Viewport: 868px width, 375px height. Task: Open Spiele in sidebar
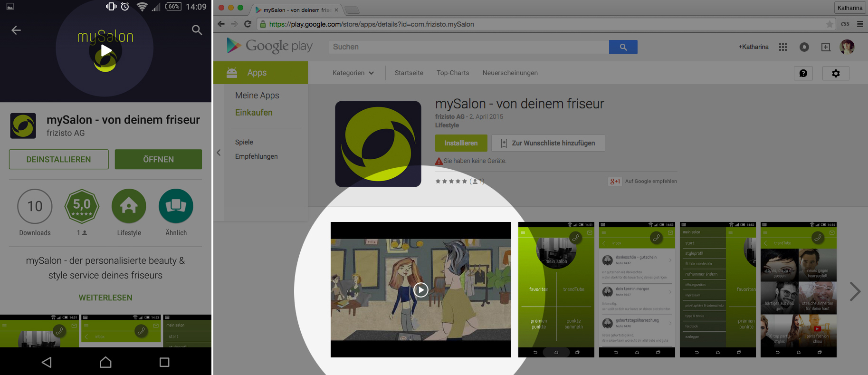click(x=244, y=142)
